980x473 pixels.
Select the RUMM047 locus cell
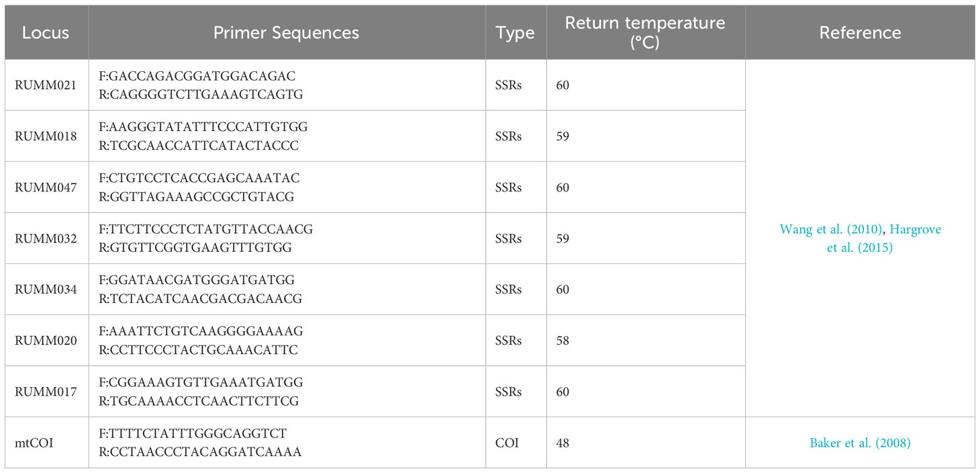(46, 187)
